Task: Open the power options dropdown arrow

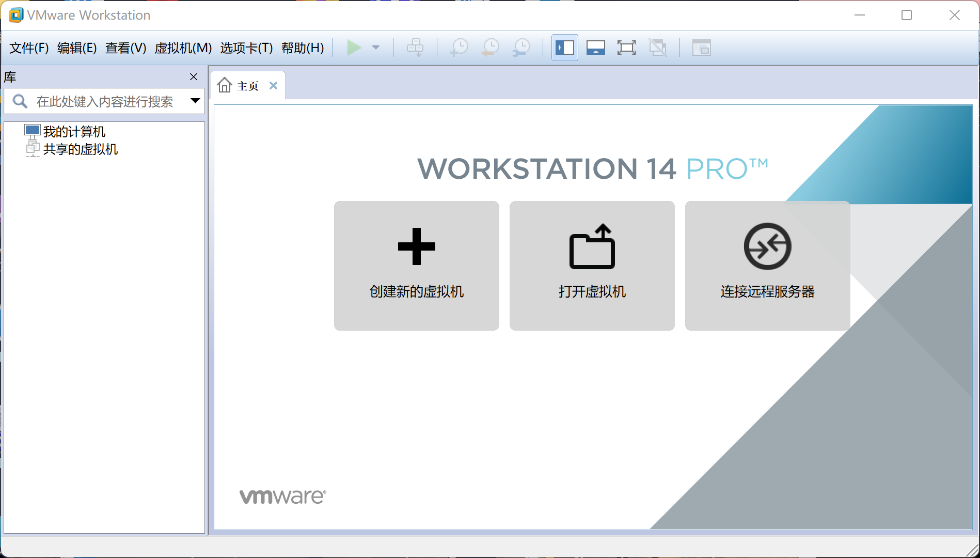Action: coord(376,48)
